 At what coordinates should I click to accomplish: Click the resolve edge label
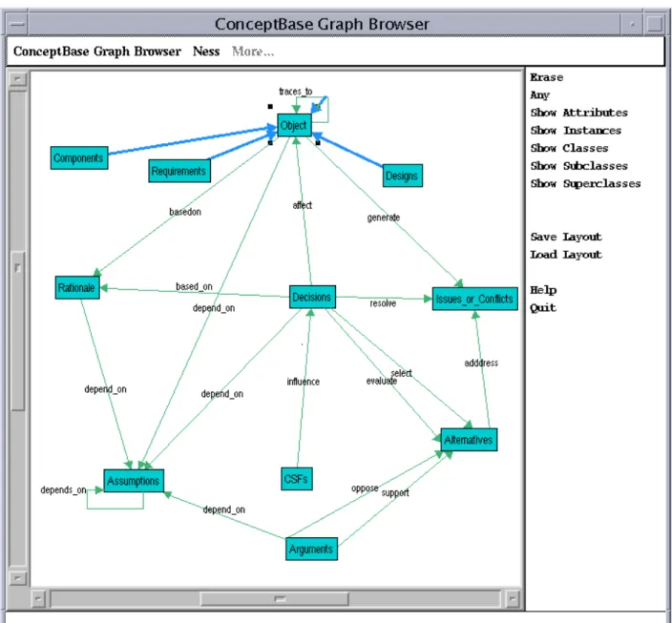(x=383, y=303)
